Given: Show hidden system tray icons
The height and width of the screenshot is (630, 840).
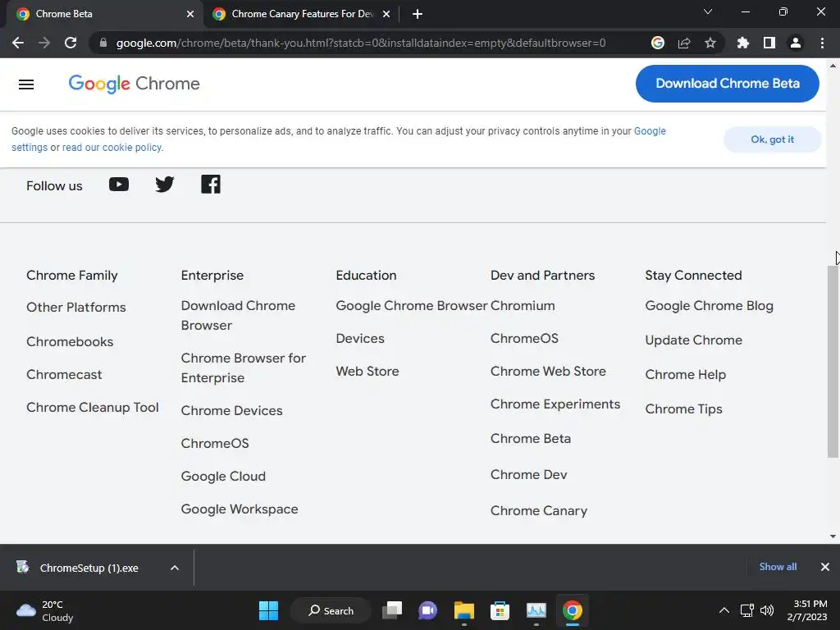Looking at the screenshot, I should tap(724, 610).
